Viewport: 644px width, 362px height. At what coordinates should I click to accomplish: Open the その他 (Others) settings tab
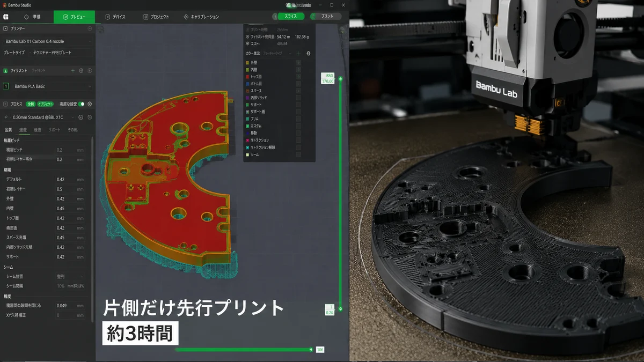pos(72,130)
